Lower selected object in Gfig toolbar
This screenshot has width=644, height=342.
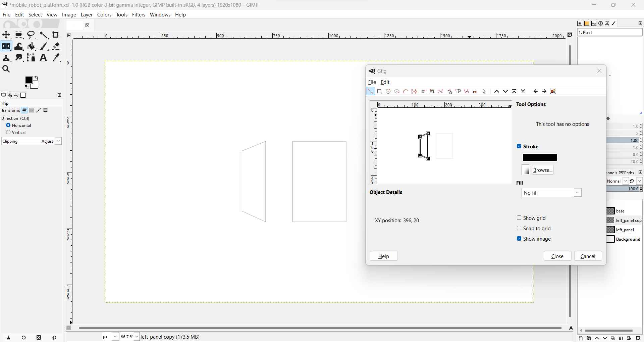tap(506, 92)
